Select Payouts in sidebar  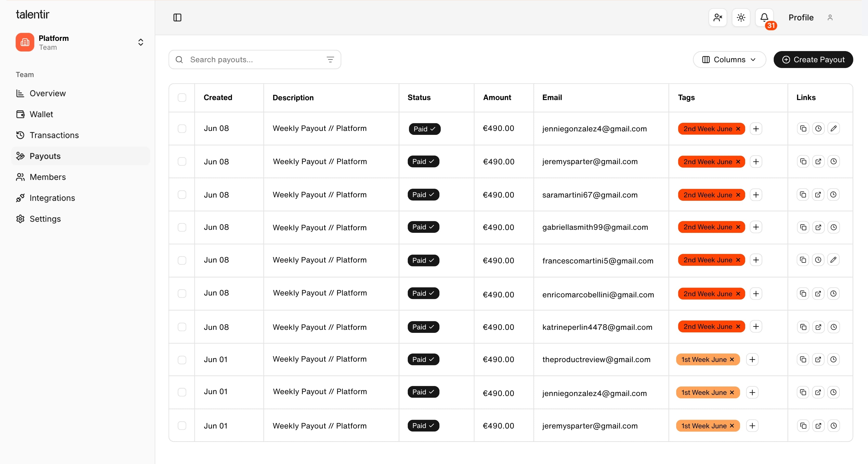pos(81,156)
